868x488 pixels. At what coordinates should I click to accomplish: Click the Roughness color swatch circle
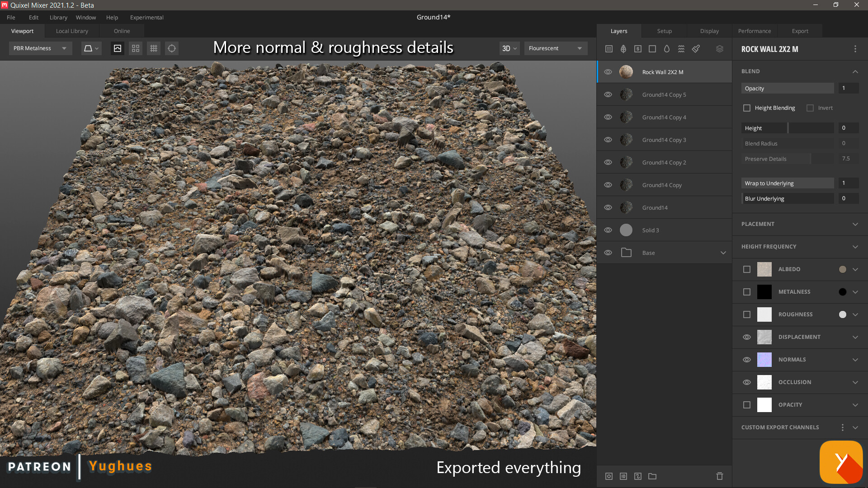842,314
